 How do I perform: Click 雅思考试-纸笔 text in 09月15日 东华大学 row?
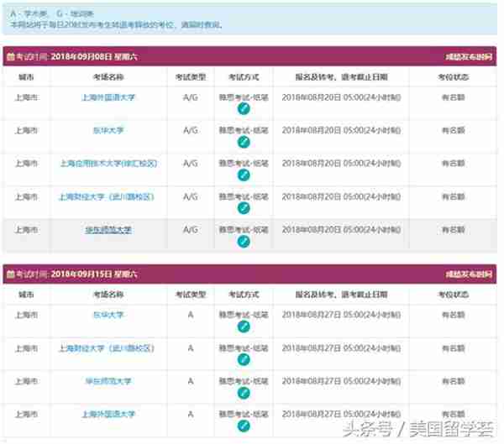point(244,315)
